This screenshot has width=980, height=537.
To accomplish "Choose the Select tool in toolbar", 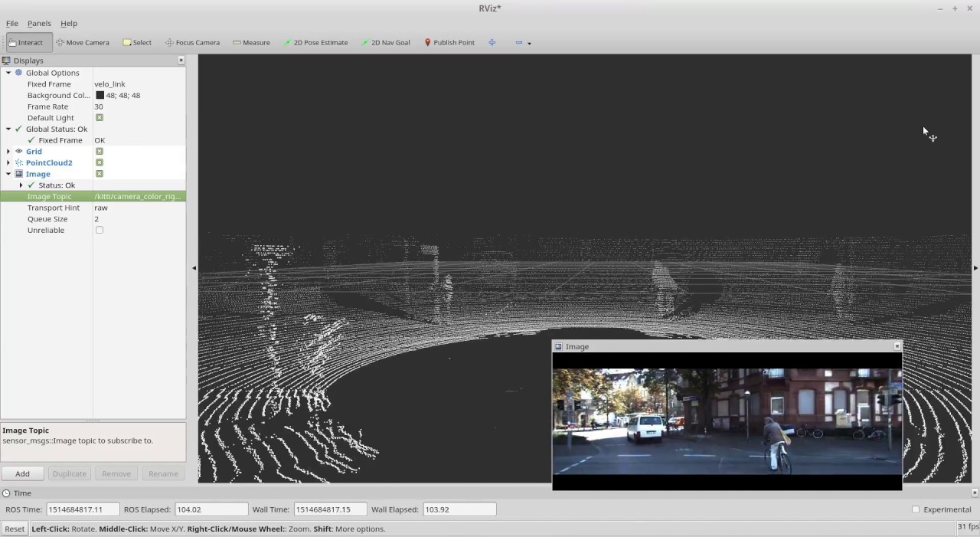I will 137,43.
